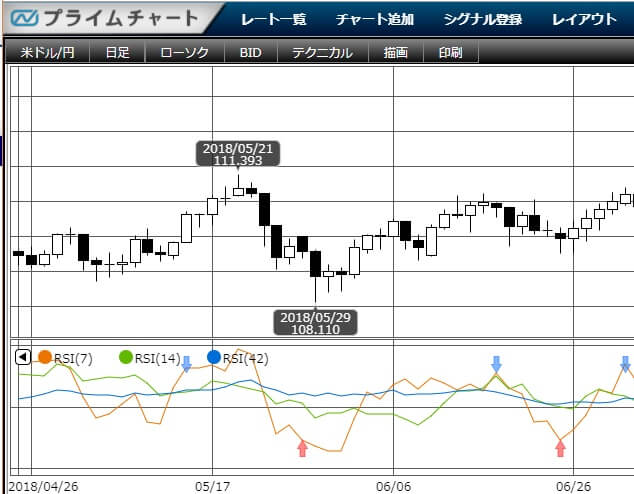This screenshot has width=634, height=494.
Task: Open the レイアウト menu
Action: 584,19
